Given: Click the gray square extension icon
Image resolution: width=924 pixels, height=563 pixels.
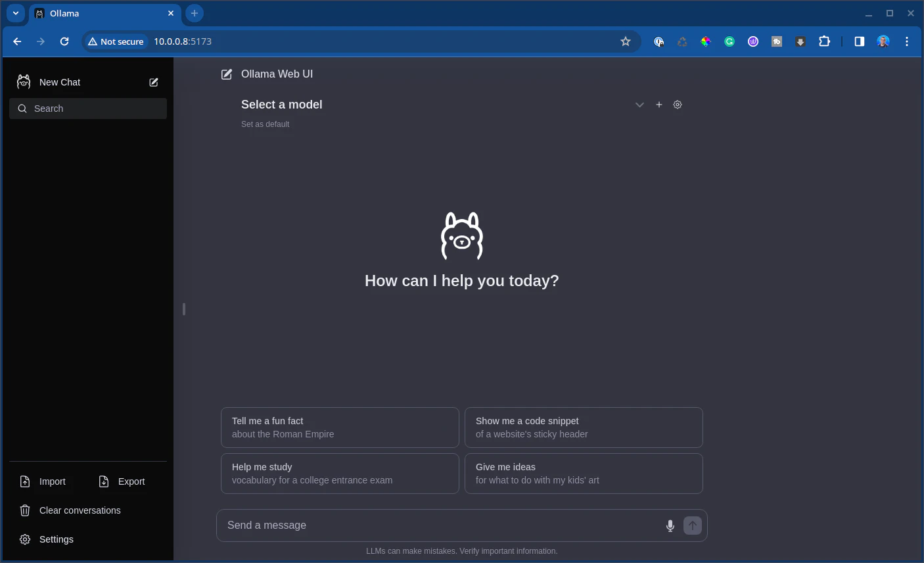Looking at the screenshot, I should [x=777, y=41].
